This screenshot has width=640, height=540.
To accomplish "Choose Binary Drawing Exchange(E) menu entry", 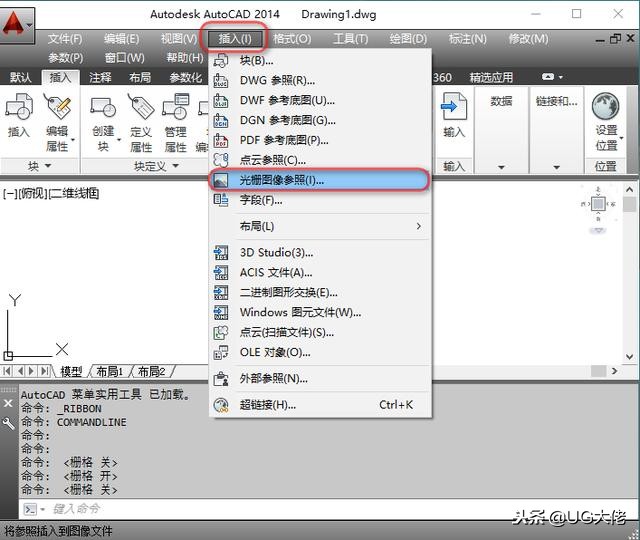I will point(320,292).
